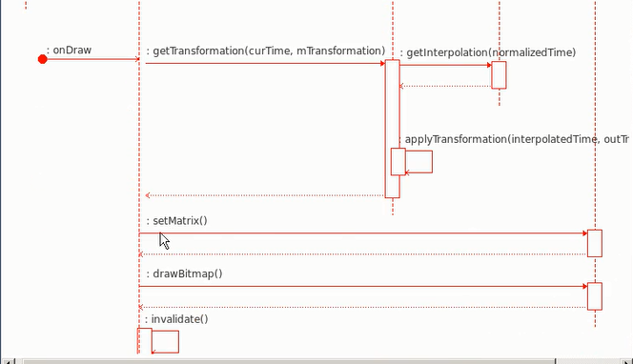This screenshot has width=633, height=364.
Task: Select the applyTransformation self-call activation box
Action: click(398, 161)
